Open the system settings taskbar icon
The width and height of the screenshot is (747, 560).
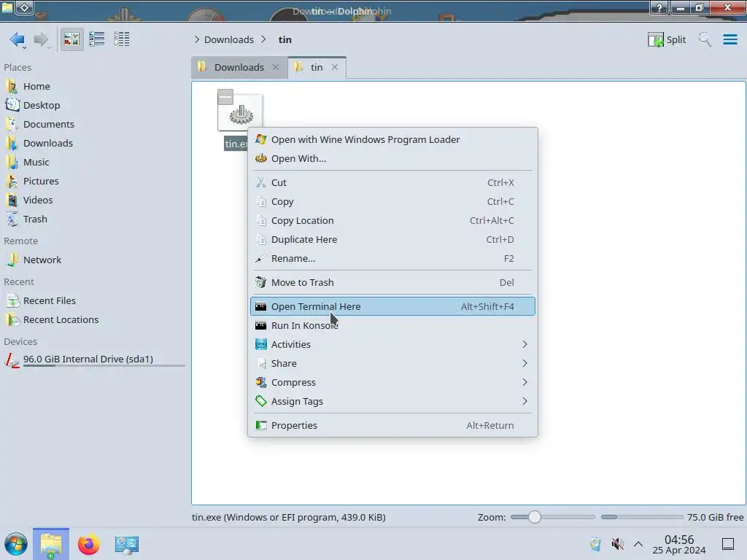(127, 544)
